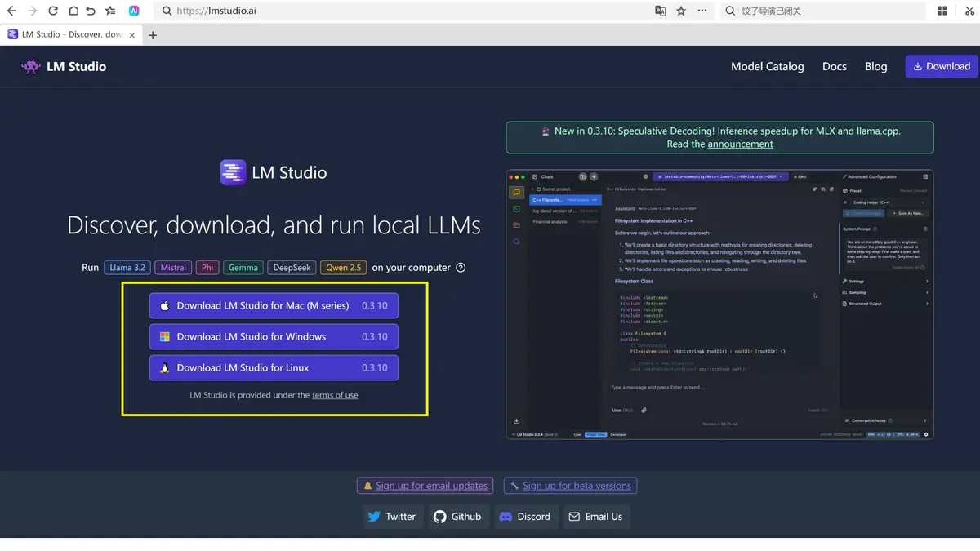
Task: Click the Download button in the header
Action: point(942,67)
